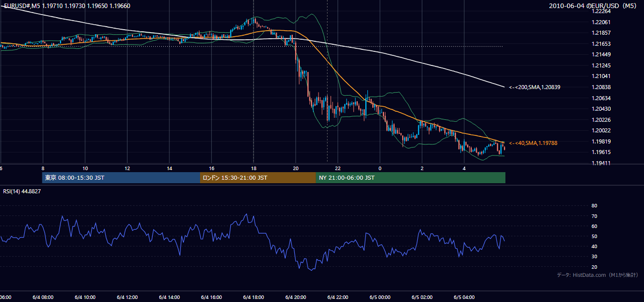Click the HistData.com data source credit
This screenshot has width=644, height=302.
click(x=597, y=275)
